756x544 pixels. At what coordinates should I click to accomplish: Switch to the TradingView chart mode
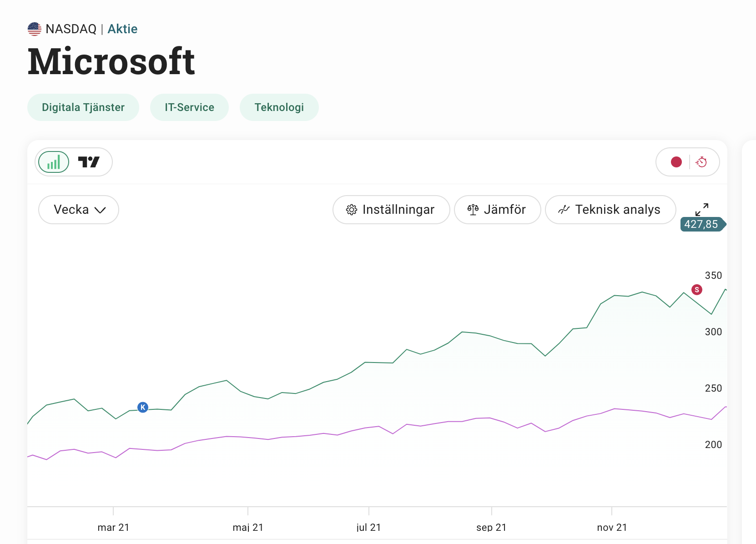pos(89,162)
